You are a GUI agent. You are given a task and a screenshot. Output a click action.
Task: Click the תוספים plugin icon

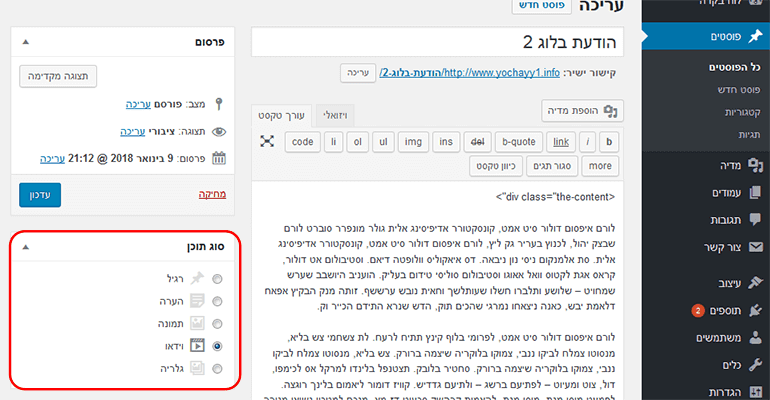point(755,310)
